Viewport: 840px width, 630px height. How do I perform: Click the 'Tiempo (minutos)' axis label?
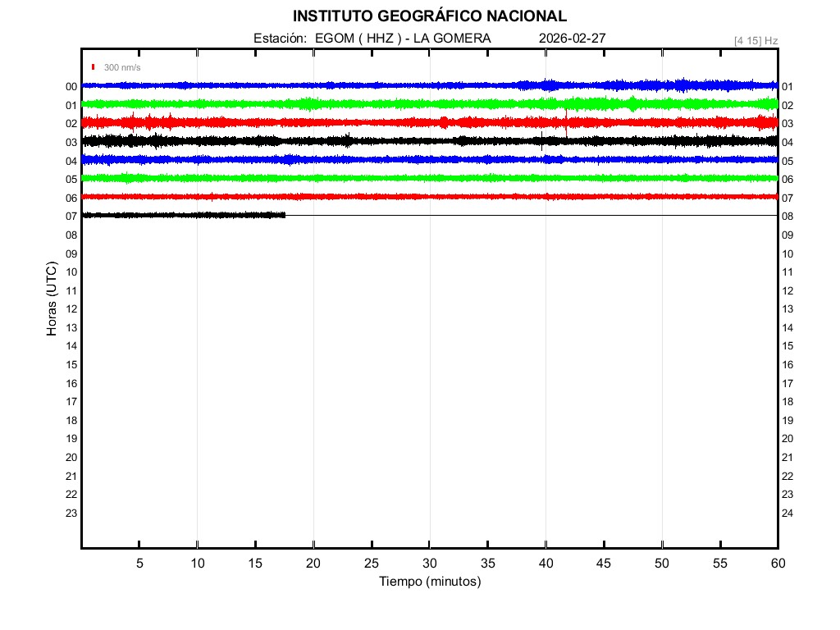(429, 582)
